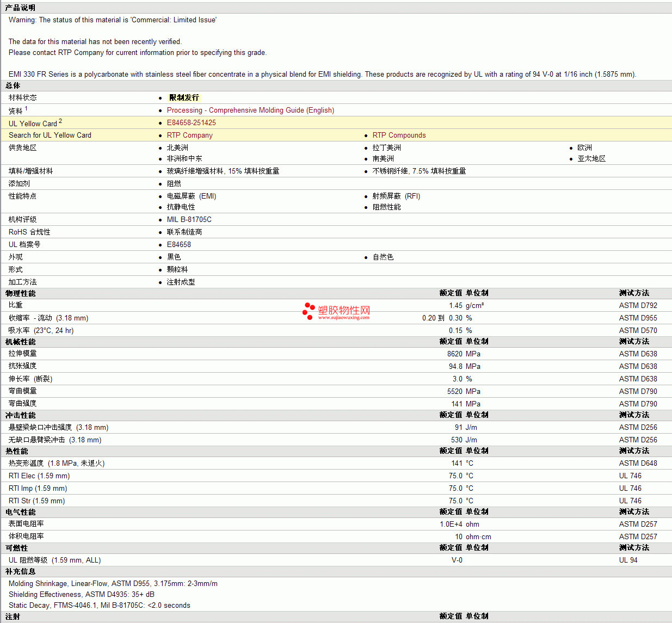Screen dimensions: 672x623
Task: Open UL Yellow Card E84658-251425 link
Action: point(192,122)
